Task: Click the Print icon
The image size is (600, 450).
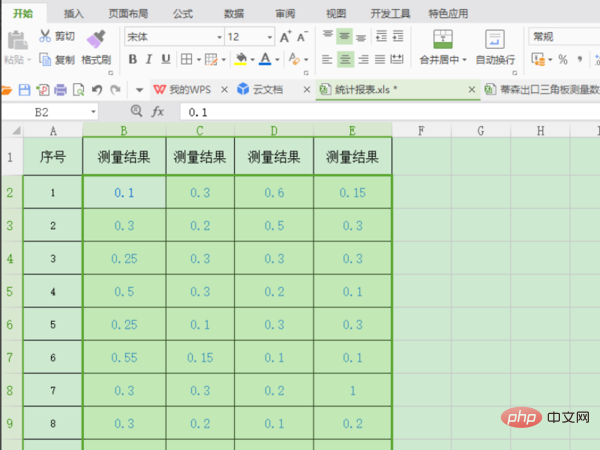Action: pyautogui.click(x=60, y=90)
